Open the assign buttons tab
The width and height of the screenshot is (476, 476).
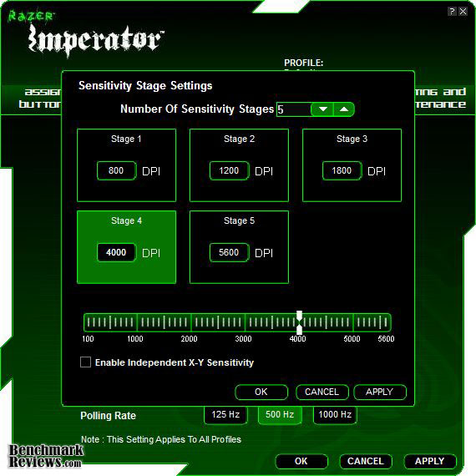point(41,98)
